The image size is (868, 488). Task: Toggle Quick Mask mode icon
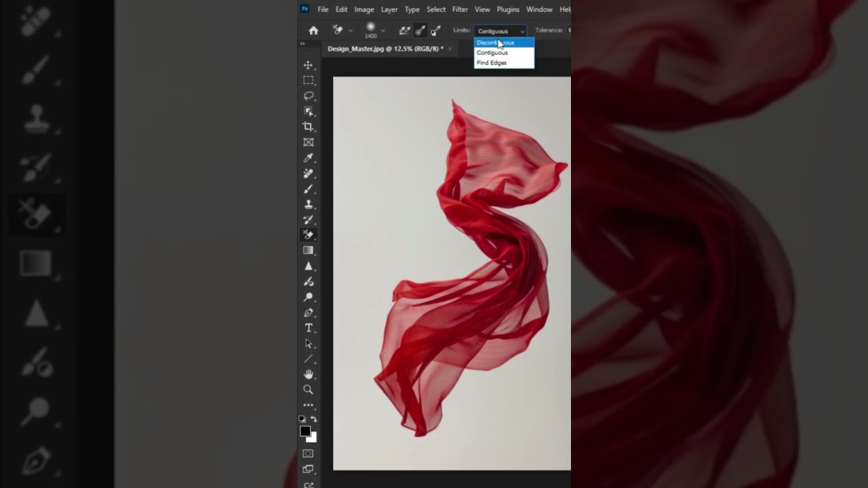(x=309, y=453)
